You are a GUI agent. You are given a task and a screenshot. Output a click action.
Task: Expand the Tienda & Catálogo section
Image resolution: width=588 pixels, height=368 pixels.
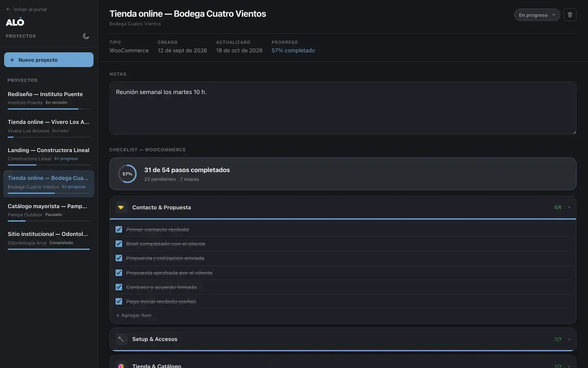coord(343,362)
